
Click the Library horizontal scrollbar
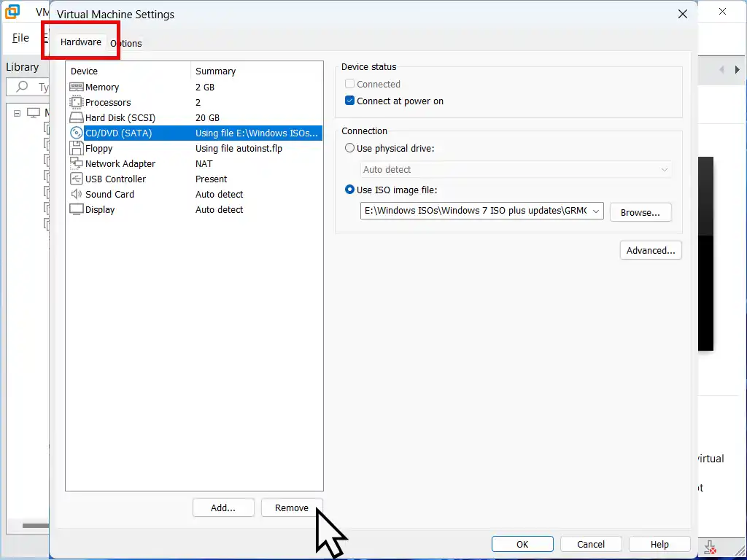pos(36,526)
